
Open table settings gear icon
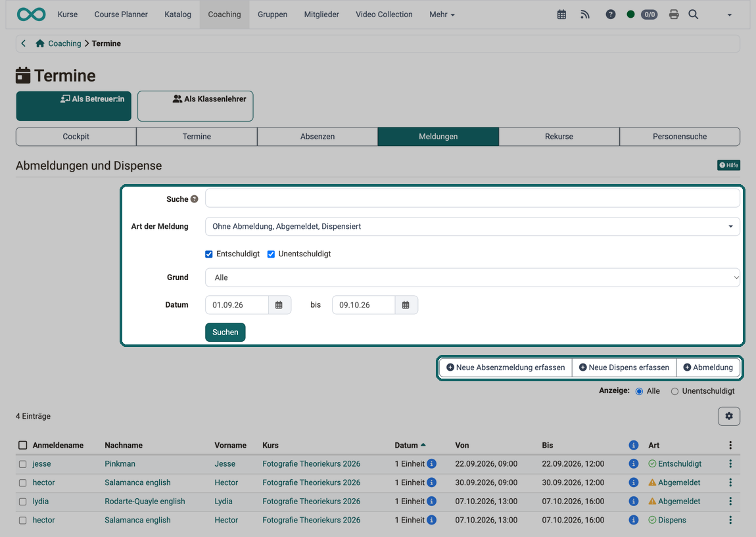729,416
